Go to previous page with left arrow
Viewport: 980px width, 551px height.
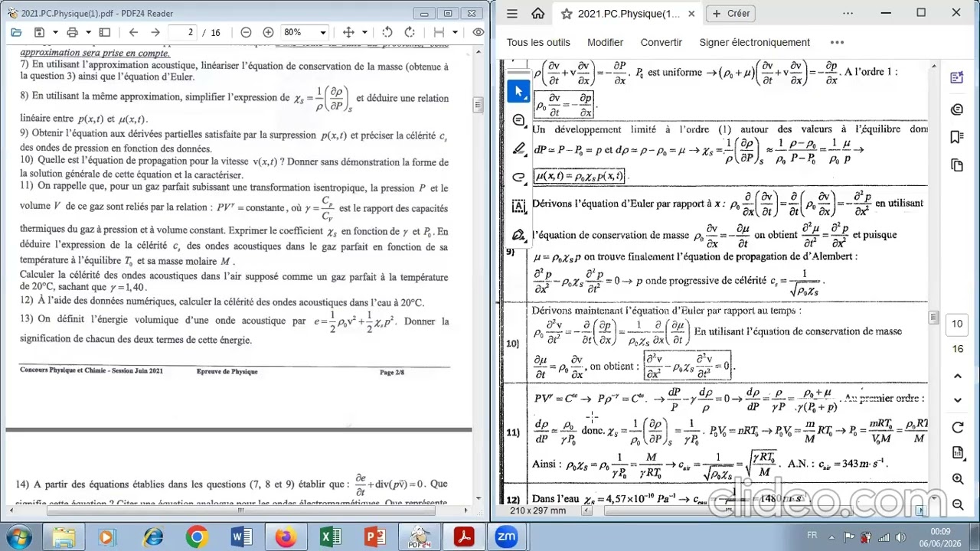tap(133, 32)
